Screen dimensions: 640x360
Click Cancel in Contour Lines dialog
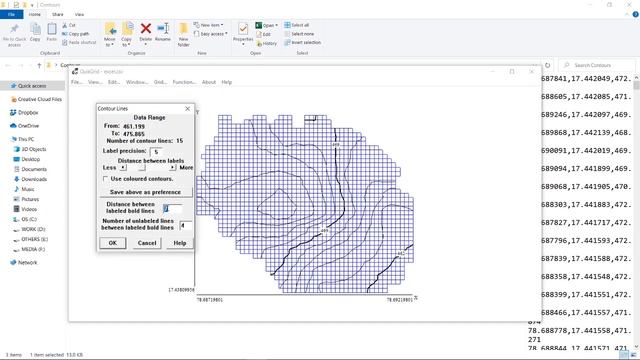click(x=147, y=243)
